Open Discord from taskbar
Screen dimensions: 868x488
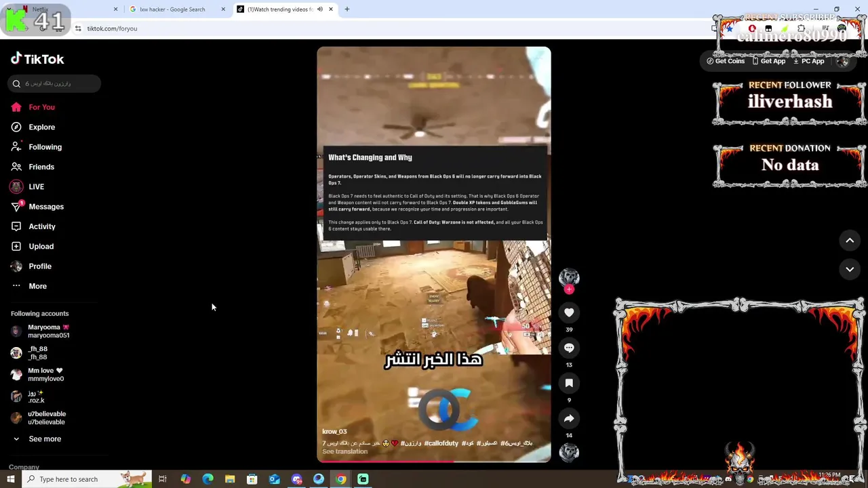296,479
